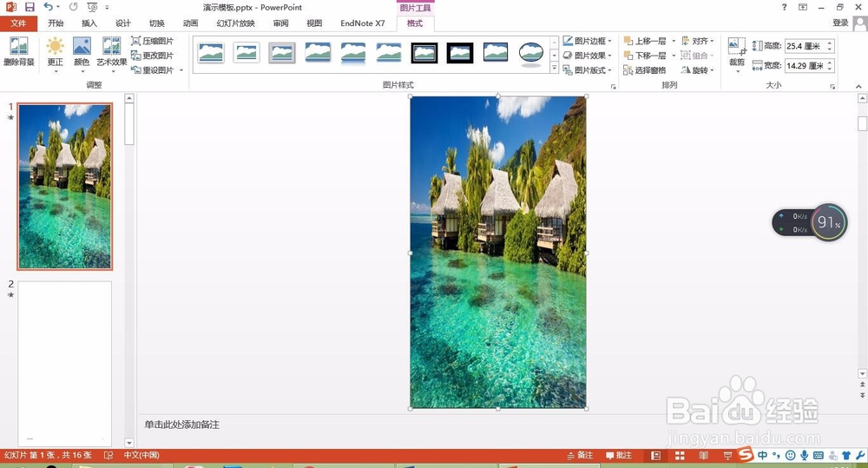
Task: Click Change Picture (更改图片)
Action: (x=152, y=56)
